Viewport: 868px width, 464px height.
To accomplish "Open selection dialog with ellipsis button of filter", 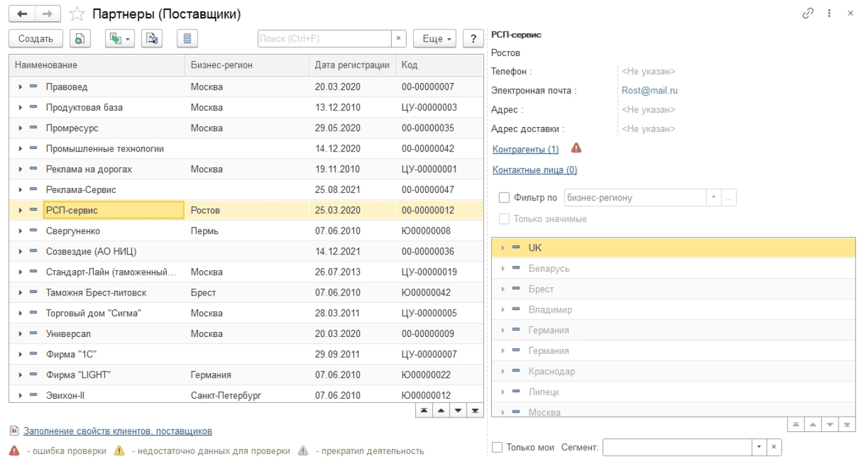I will (729, 198).
